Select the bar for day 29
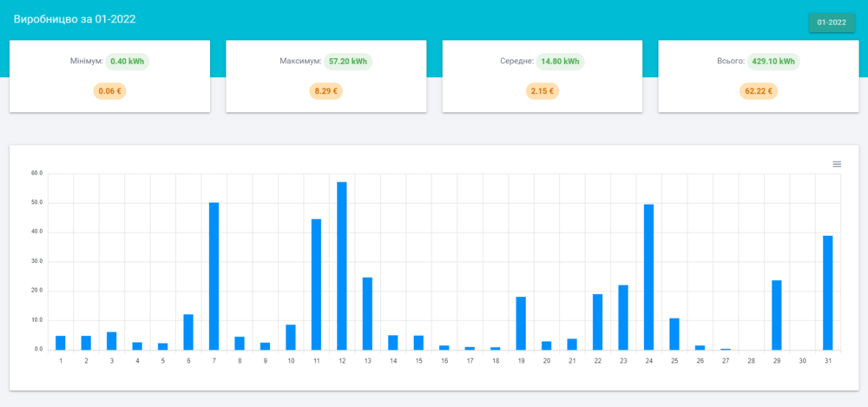Screen dimensions: 868x407 click(777, 315)
